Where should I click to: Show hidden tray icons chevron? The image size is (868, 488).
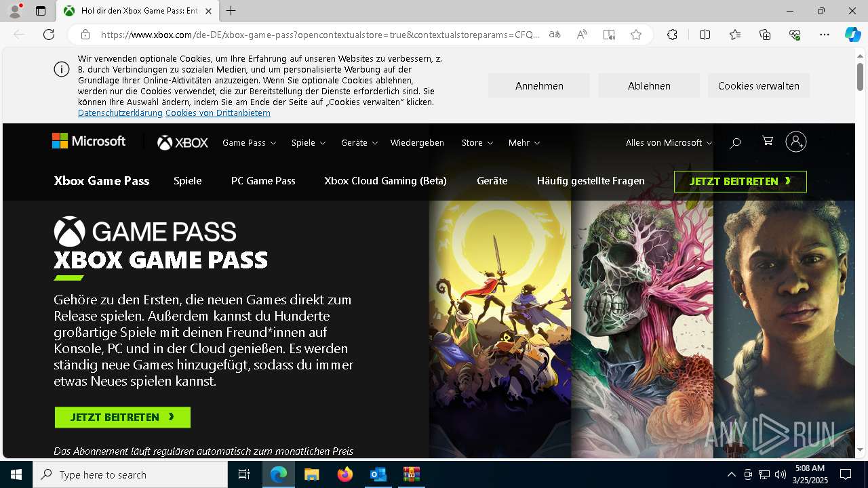[x=731, y=474]
